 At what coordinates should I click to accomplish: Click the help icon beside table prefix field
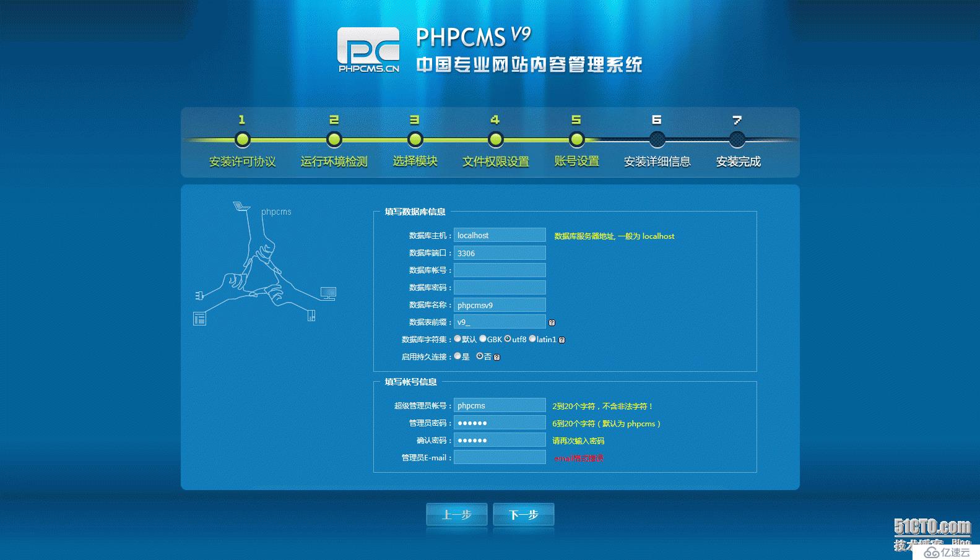click(552, 322)
